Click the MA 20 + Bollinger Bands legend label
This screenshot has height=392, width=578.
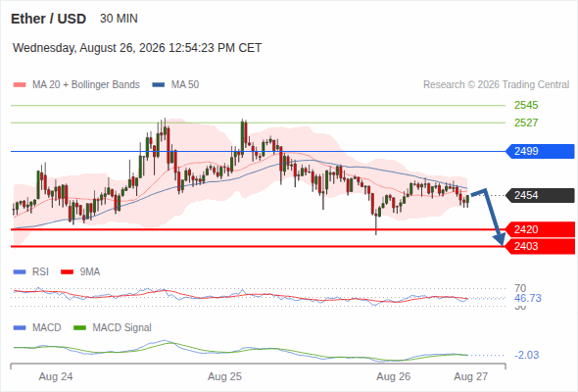pos(86,85)
